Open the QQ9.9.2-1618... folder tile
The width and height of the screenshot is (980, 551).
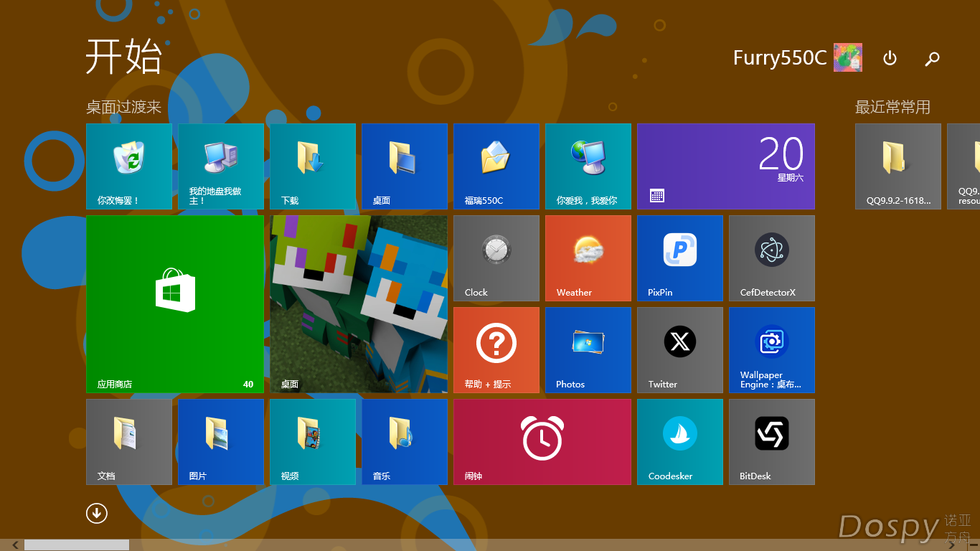pos(898,166)
